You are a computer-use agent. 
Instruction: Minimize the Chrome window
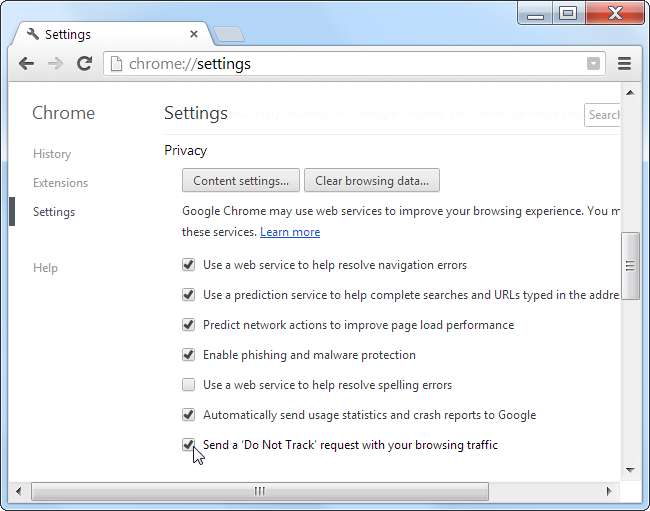[x=535, y=15]
